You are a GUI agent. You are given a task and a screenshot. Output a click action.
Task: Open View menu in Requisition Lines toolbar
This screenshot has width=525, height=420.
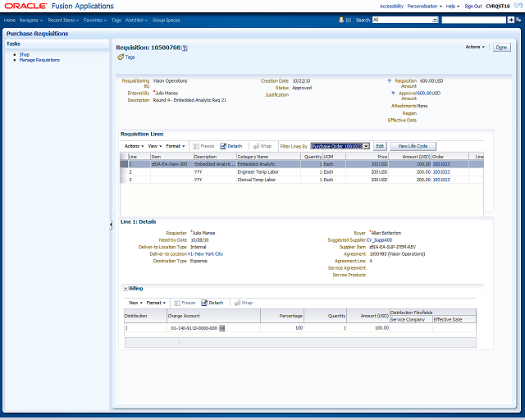pyautogui.click(x=155, y=146)
